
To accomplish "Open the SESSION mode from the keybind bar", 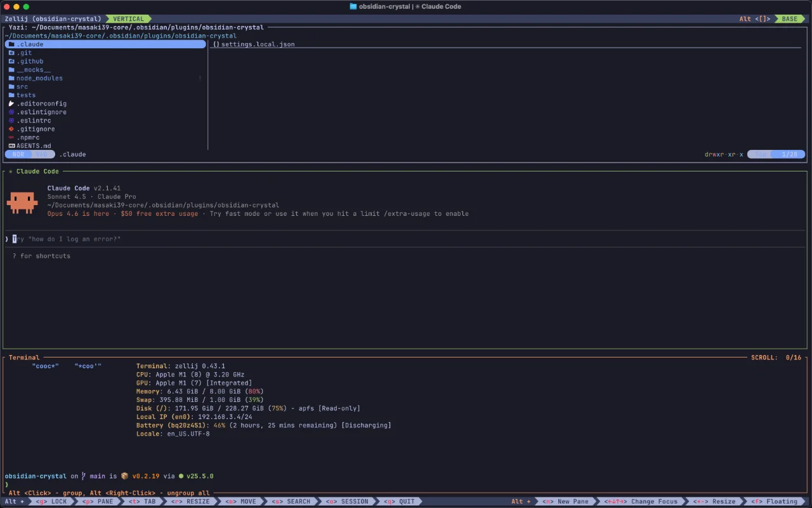I will click(346, 501).
